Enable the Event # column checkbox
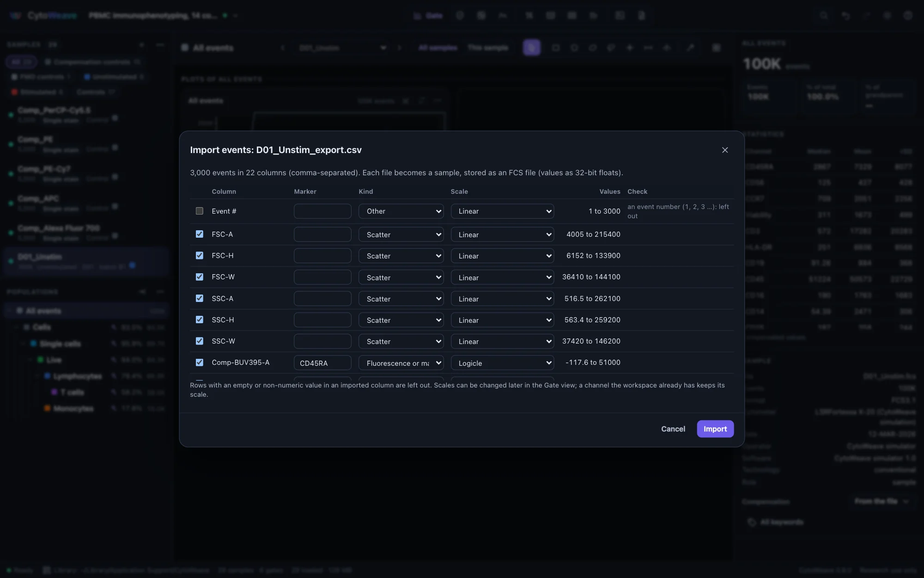 (x=200, y=211)
